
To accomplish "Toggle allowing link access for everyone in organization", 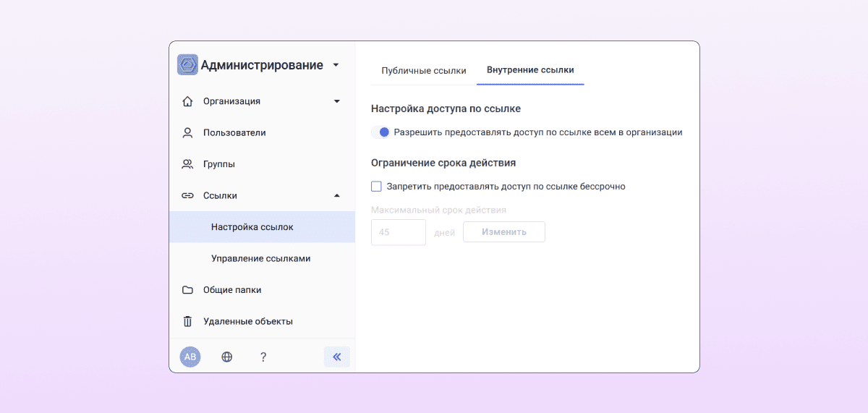I will point(380,132).
